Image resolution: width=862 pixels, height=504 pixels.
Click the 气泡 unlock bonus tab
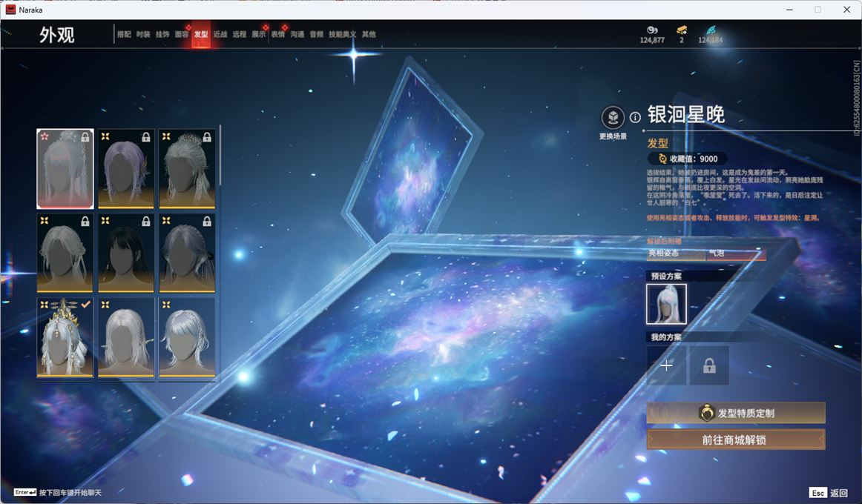[x=736, y=253]
